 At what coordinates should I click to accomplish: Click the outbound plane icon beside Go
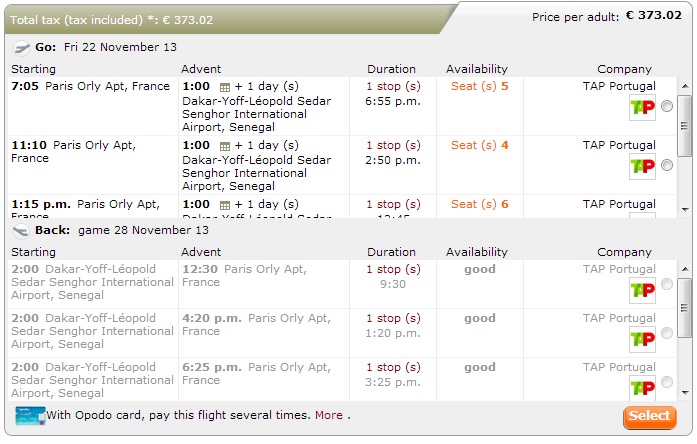click(21, 47)
